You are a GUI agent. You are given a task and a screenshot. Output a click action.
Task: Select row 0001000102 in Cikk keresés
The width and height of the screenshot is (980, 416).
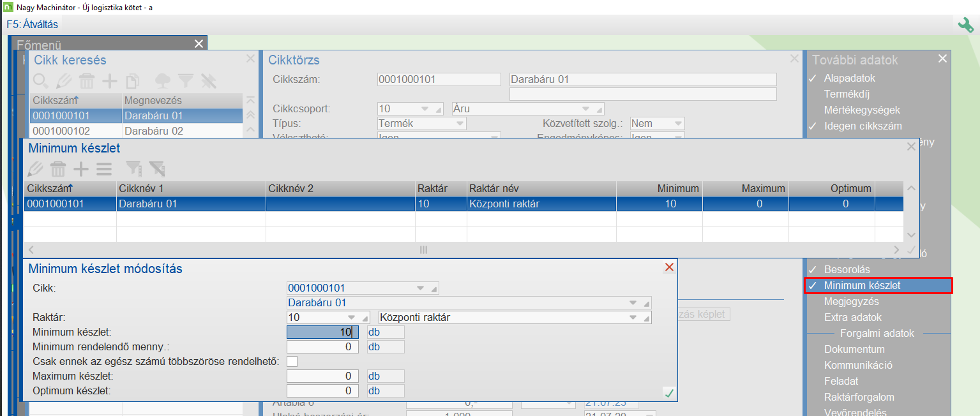point(137,131)
